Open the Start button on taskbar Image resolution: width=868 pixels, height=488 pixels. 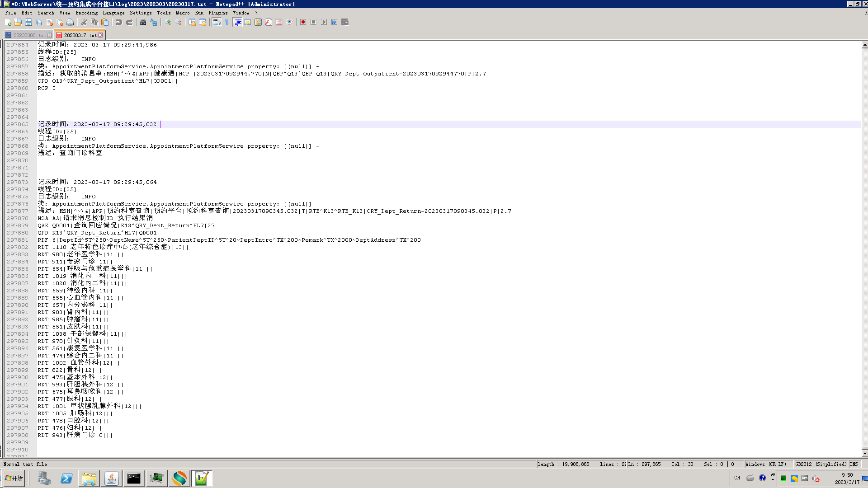pos(14,478)
